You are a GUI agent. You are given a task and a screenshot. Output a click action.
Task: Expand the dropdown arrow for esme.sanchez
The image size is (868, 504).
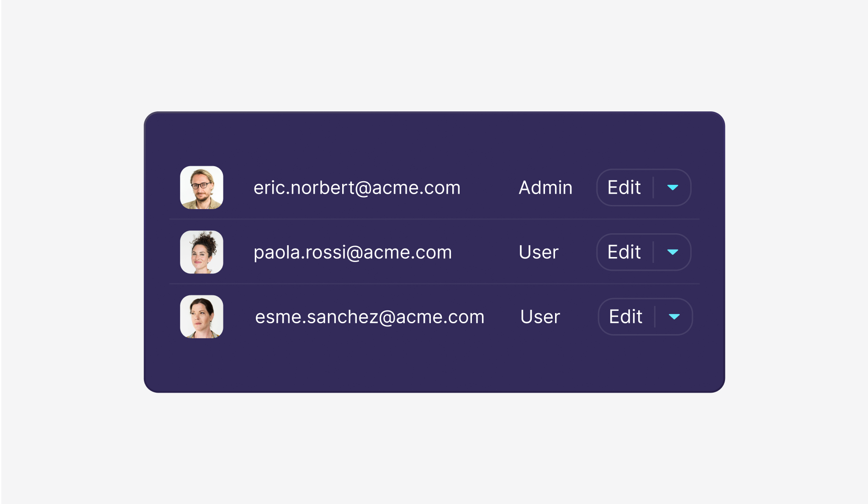click(674, 317)
